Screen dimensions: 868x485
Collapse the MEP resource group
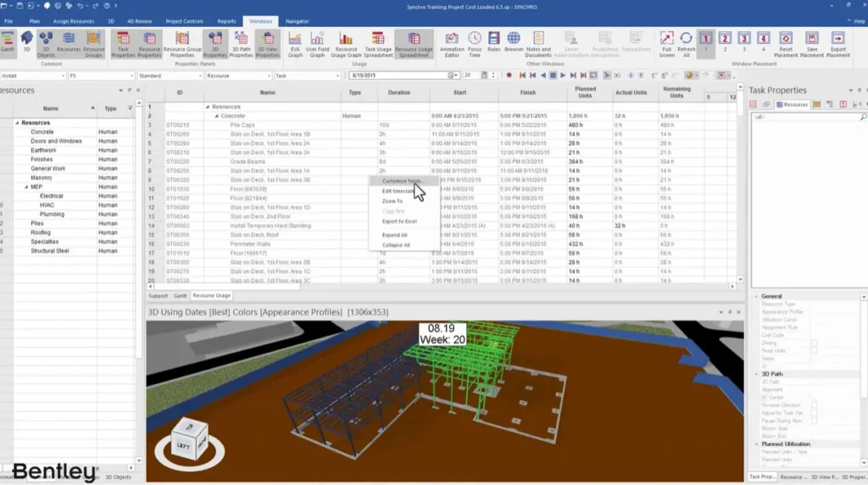pos(26,187)
